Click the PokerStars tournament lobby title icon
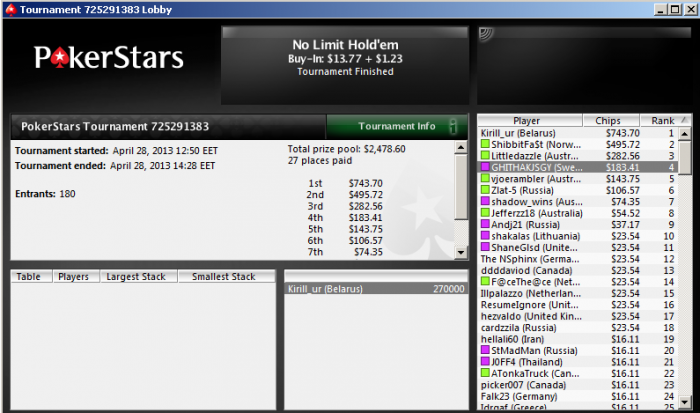700x413 pixels. (x=10, y=9)
